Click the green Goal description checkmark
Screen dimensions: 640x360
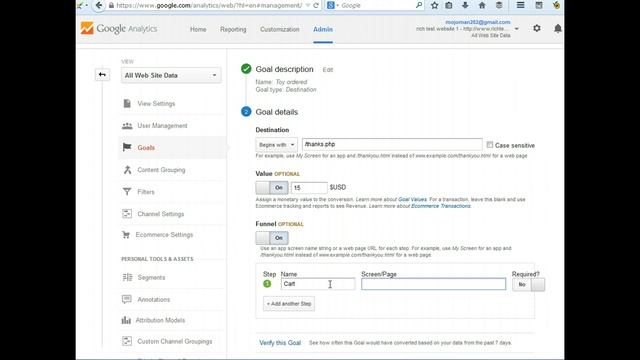click(246, 69)
